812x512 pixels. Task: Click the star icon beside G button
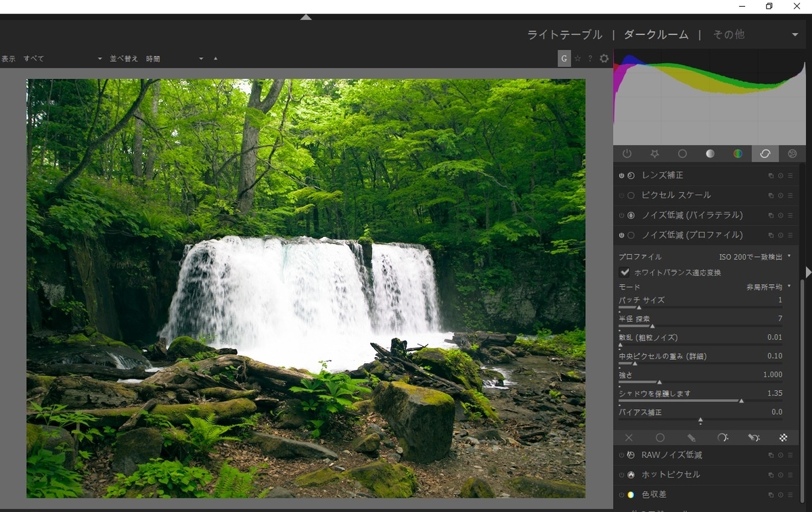tap(578, 59)
